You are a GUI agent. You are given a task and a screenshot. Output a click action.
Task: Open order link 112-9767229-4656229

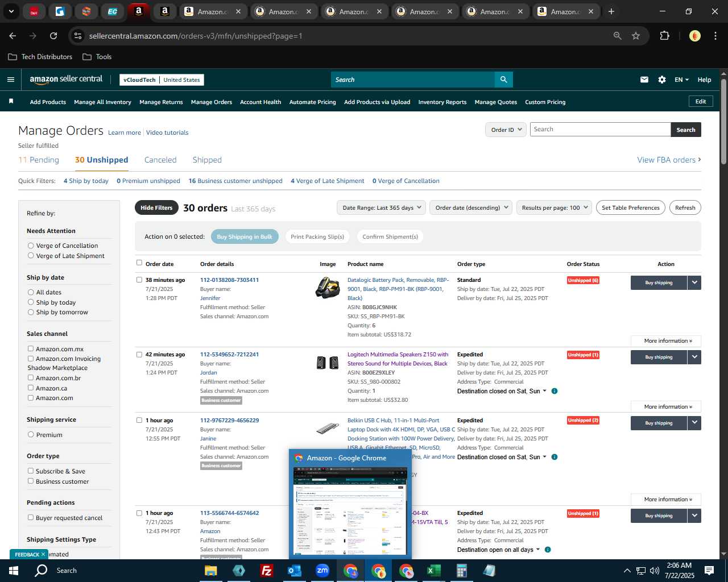[x=229, y=420]
